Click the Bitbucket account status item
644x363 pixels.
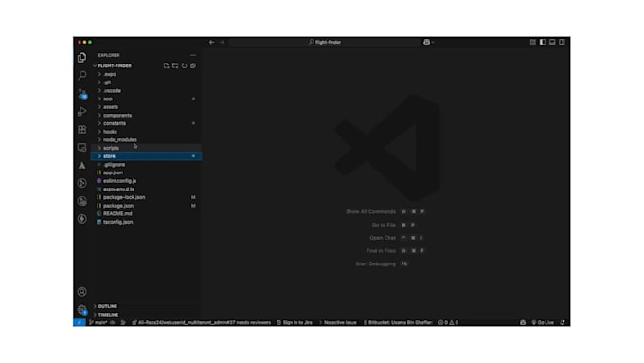398,322
